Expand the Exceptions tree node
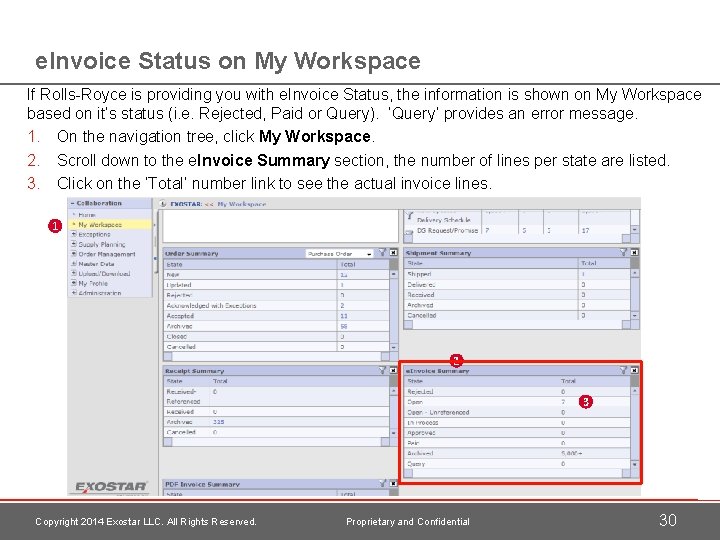 (73, 234)
